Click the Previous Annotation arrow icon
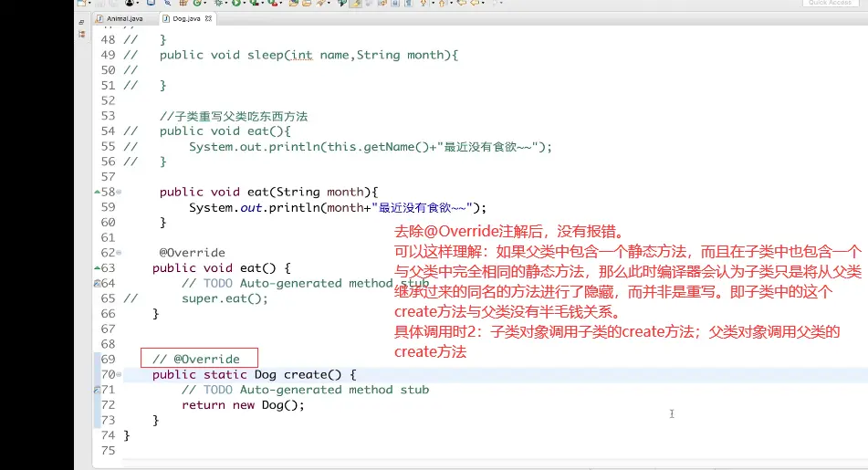The height and width of the screenshot is (470, 868). (442, 4)
